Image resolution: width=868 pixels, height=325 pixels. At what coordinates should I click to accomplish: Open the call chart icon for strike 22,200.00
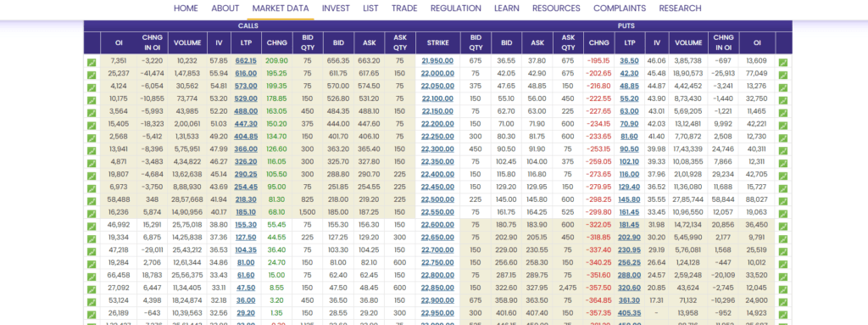(x=92, y=126)
